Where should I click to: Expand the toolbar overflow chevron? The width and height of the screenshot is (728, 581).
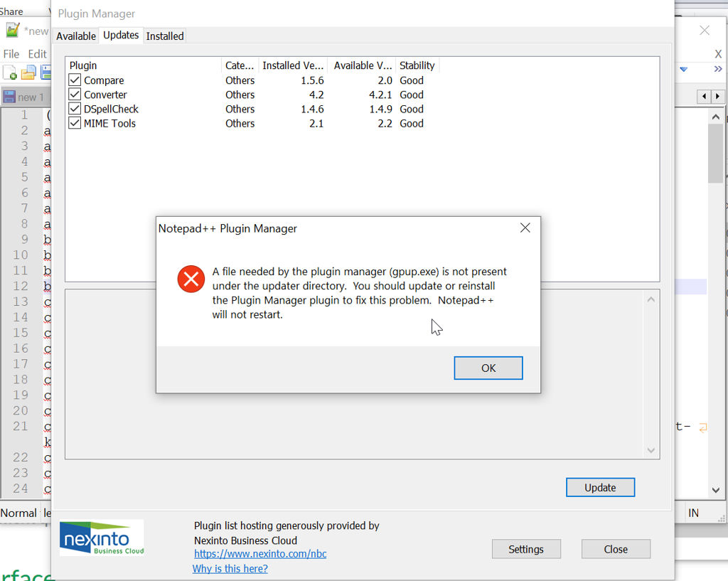pos(718,69)
